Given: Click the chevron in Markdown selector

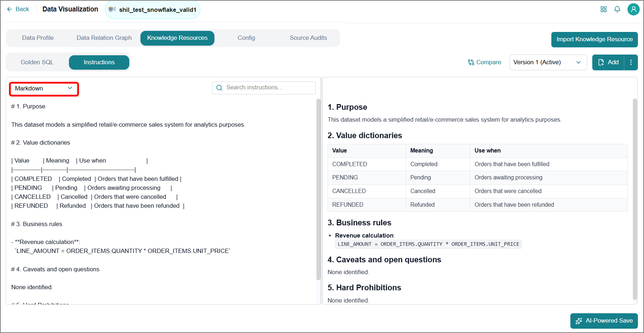Looking at the screenshot, I should [70, 88].
